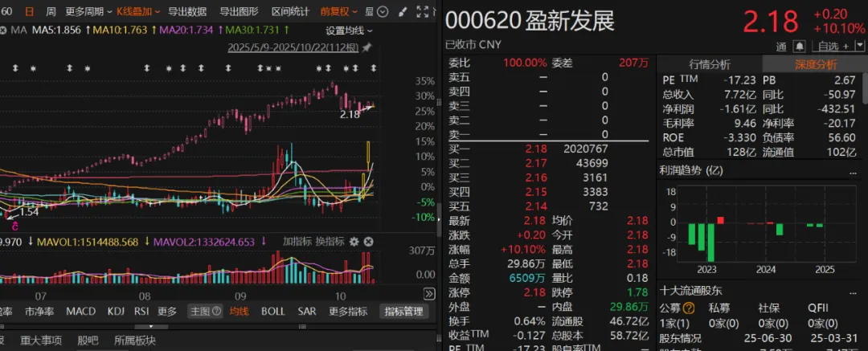Click 区间统计 range statistics button
Viewport: 868px width, 351px height.
(291, 11)
